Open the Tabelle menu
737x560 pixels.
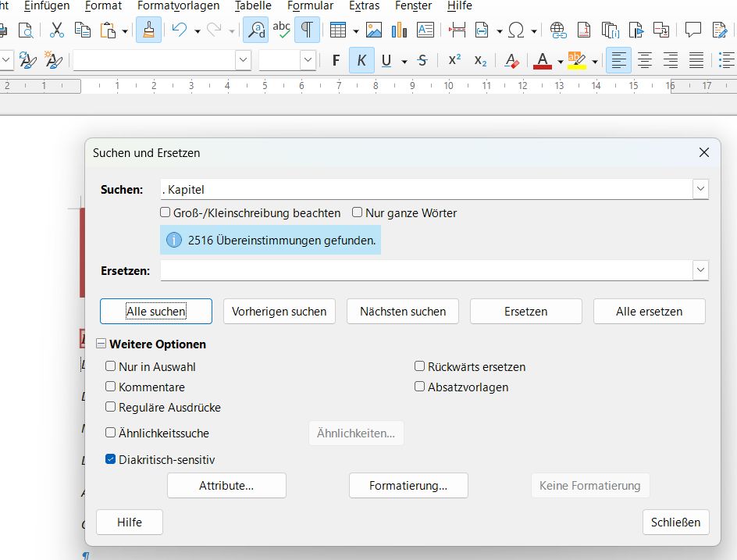click(253, 6)
